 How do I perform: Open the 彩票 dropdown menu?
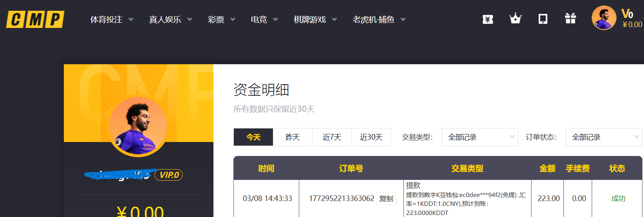[221, 20]
